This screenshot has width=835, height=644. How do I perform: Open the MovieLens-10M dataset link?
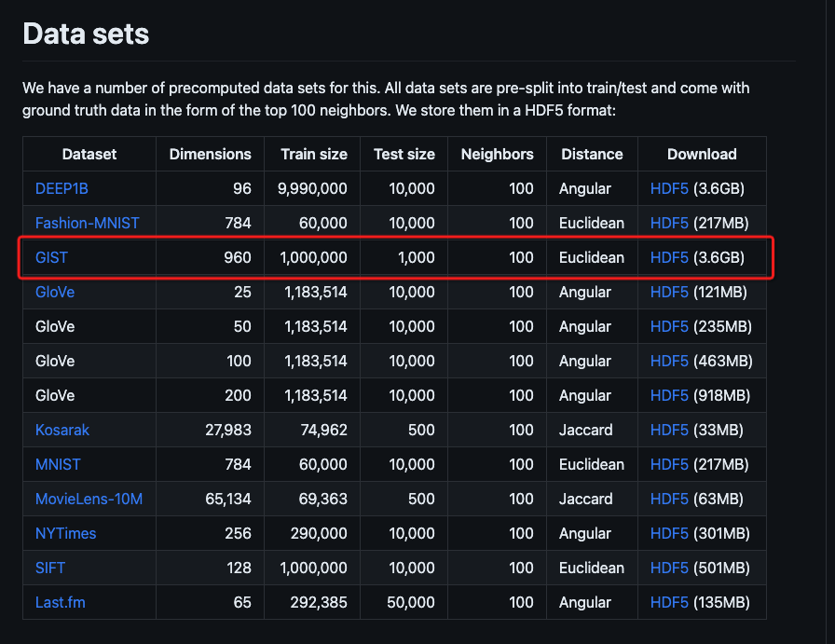coord(89,499)
